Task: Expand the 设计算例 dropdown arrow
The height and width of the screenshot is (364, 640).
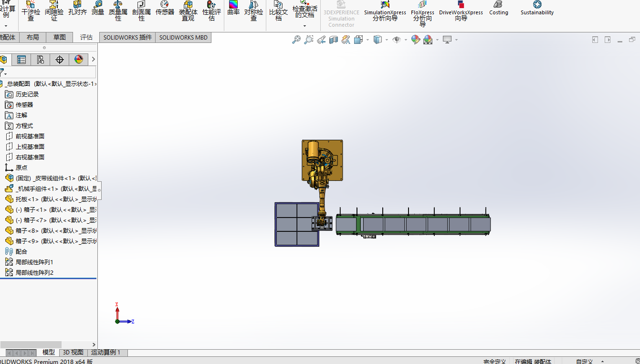Action: coord(6,26)
